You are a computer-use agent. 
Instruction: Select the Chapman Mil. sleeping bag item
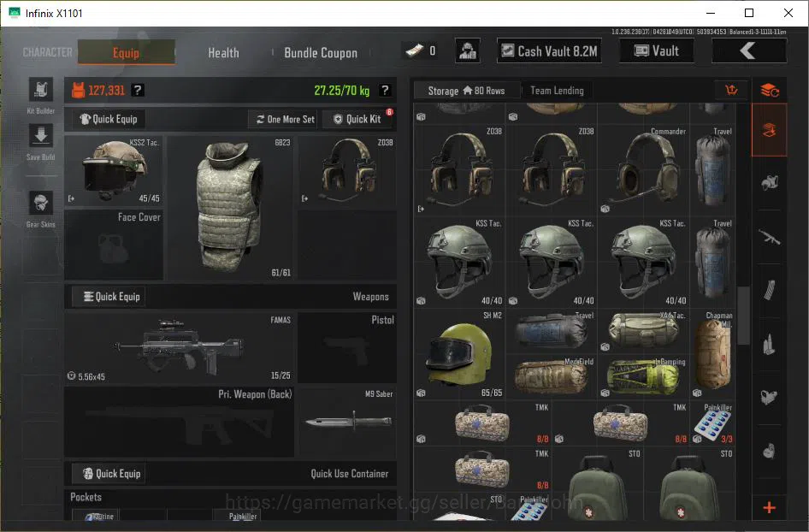click(712, 354)
